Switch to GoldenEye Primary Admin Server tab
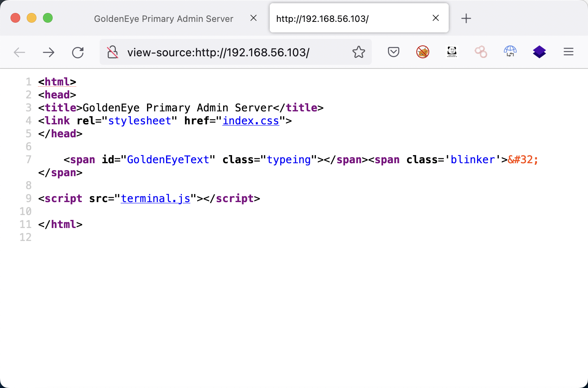This screenshot has height=388, width=588. click(164, 19)
